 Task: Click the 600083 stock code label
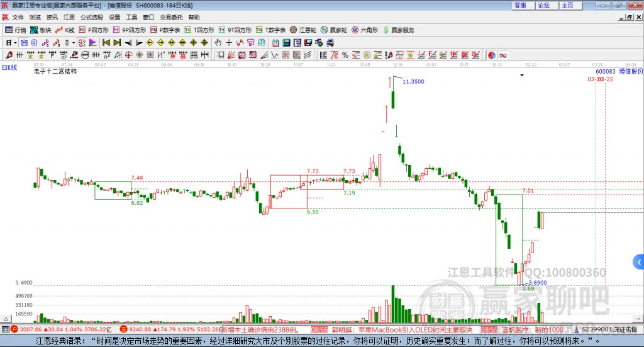tap(606, 72)
